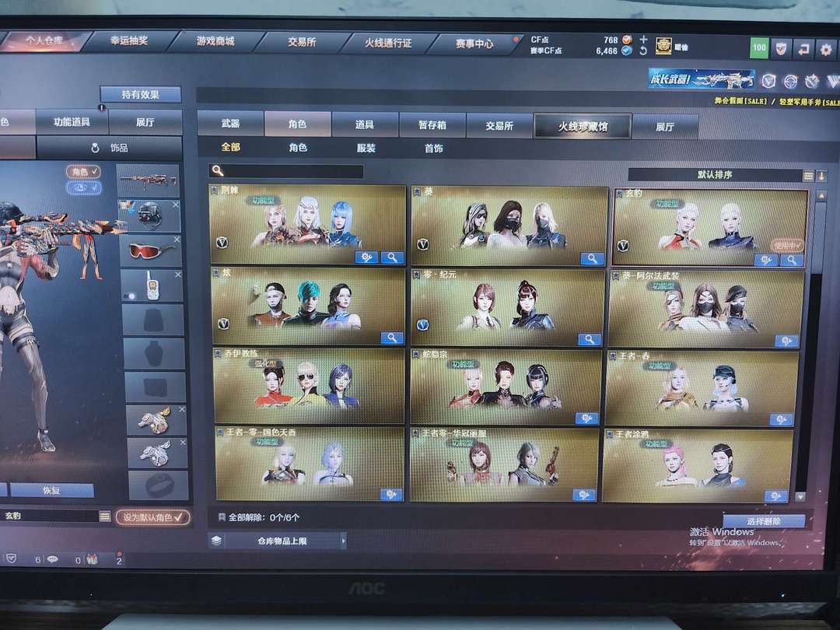Switch to the 道具 tab
Viewport: 840px width, 630px height.
[365, 124]
